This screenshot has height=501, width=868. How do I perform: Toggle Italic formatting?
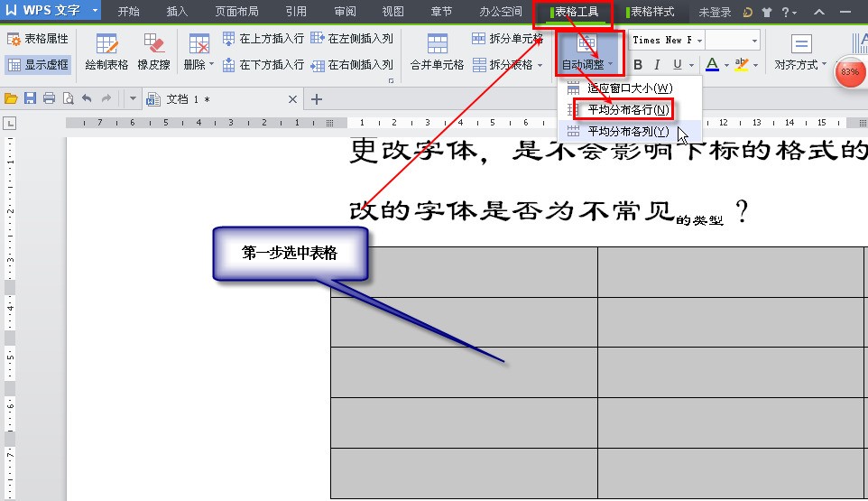(x=657, y=65)
